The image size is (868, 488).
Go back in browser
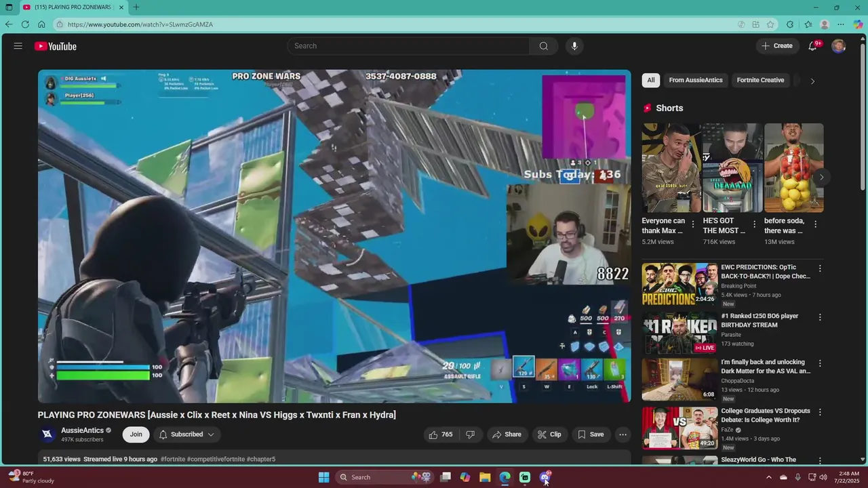click(x=9, y=24)
